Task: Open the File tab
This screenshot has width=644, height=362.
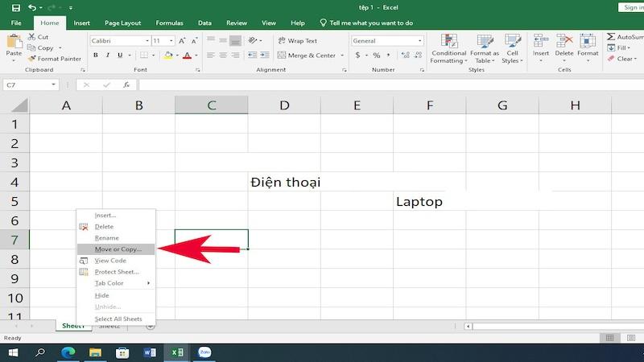Action: (x=16, y=23)
